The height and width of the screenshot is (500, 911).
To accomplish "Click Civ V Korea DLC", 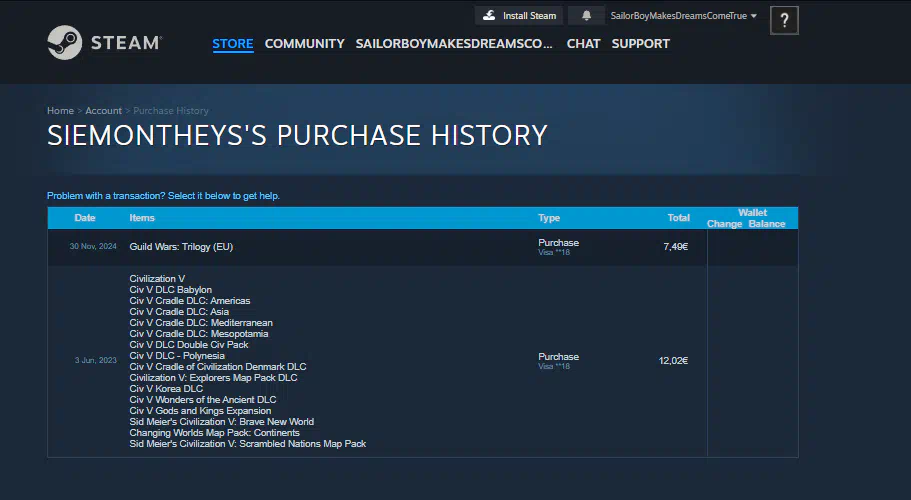I will [166, 389].
